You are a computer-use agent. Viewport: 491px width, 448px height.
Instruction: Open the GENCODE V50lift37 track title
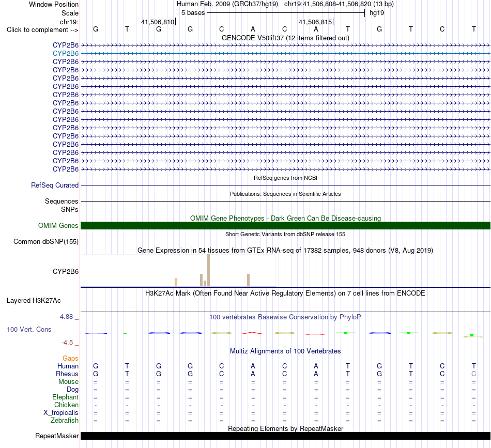click(x=285, y=38)
